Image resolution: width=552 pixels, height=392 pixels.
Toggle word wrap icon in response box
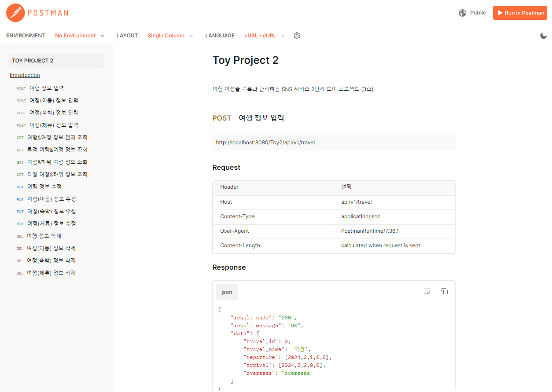click(427, 291)
